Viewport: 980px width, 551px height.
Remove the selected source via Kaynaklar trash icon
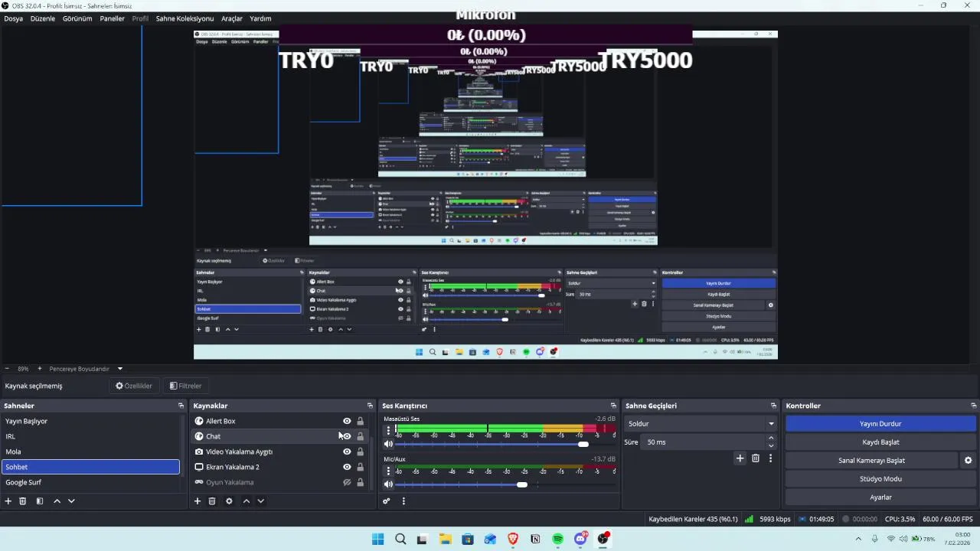tap(212, 501)
